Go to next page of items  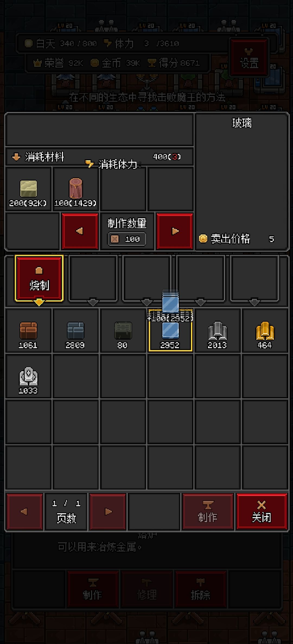pos(108,511)
